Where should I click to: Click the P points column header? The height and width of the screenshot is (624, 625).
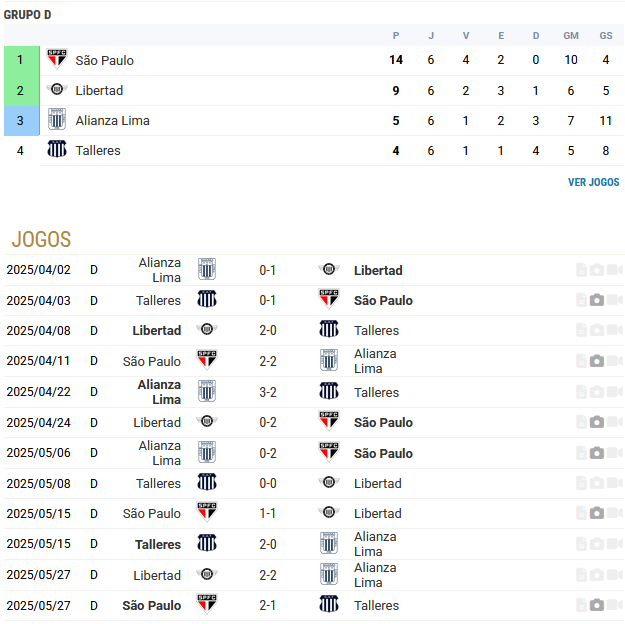tap(396, 36)
